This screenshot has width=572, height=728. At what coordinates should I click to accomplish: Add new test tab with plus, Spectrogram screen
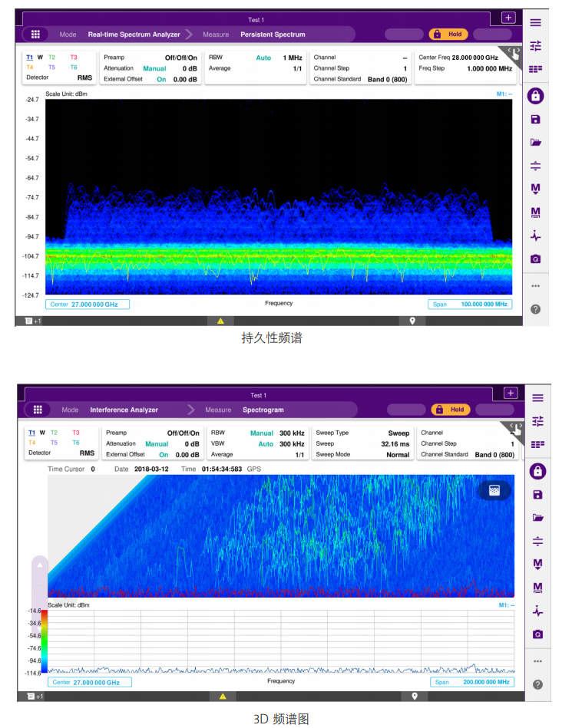point(511,394)
